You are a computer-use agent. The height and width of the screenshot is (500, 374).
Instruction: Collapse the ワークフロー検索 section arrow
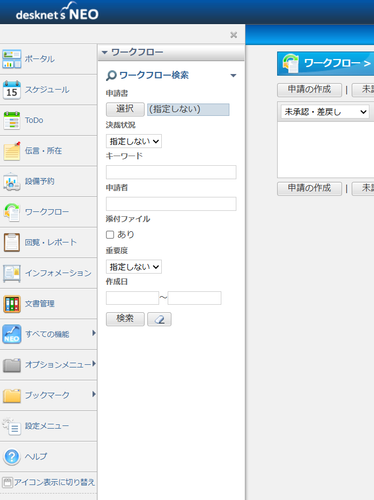point(233,76)
